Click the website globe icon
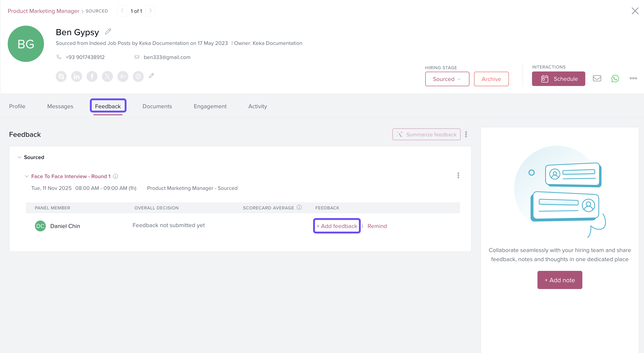This screenshot has width=644, height=353. (138, 76)
